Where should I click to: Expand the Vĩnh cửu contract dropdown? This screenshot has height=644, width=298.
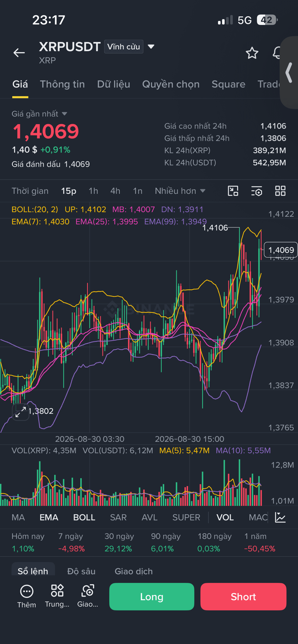123,47
